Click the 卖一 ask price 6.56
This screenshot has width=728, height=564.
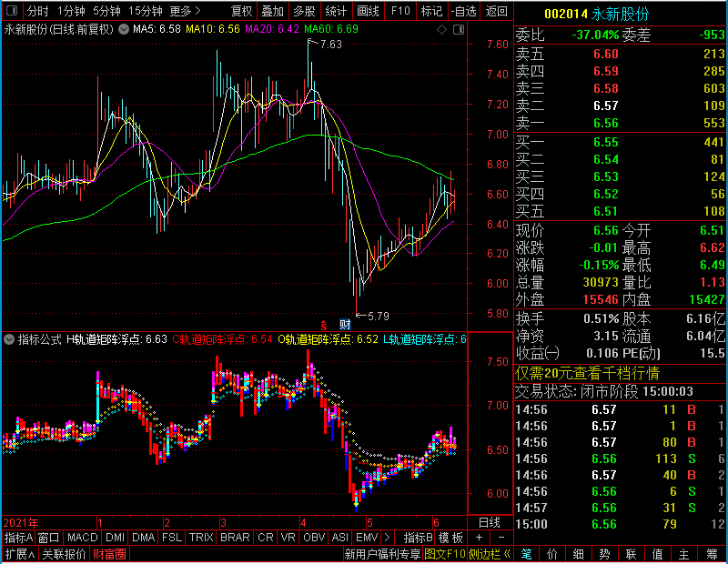tap(606, 123)
